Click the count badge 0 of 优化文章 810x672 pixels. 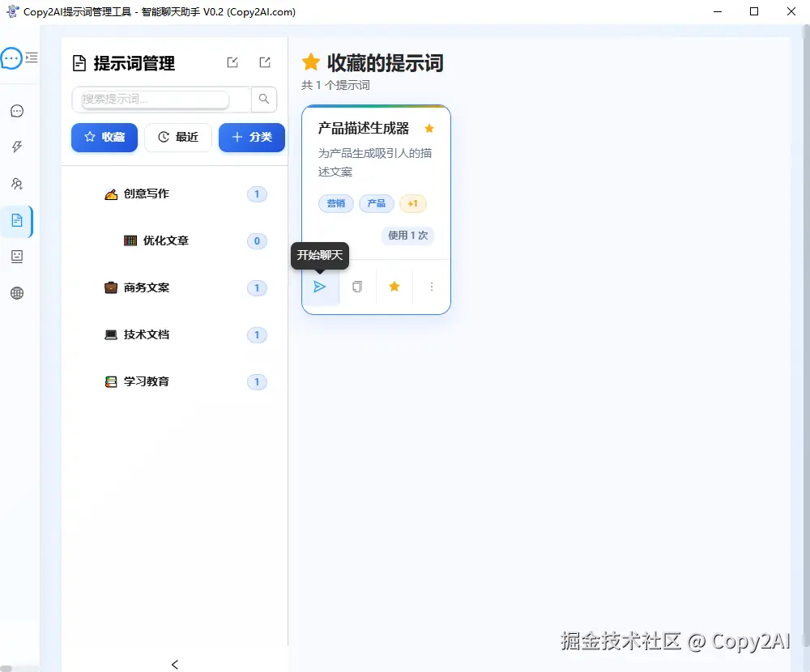[x=257, y=241]
